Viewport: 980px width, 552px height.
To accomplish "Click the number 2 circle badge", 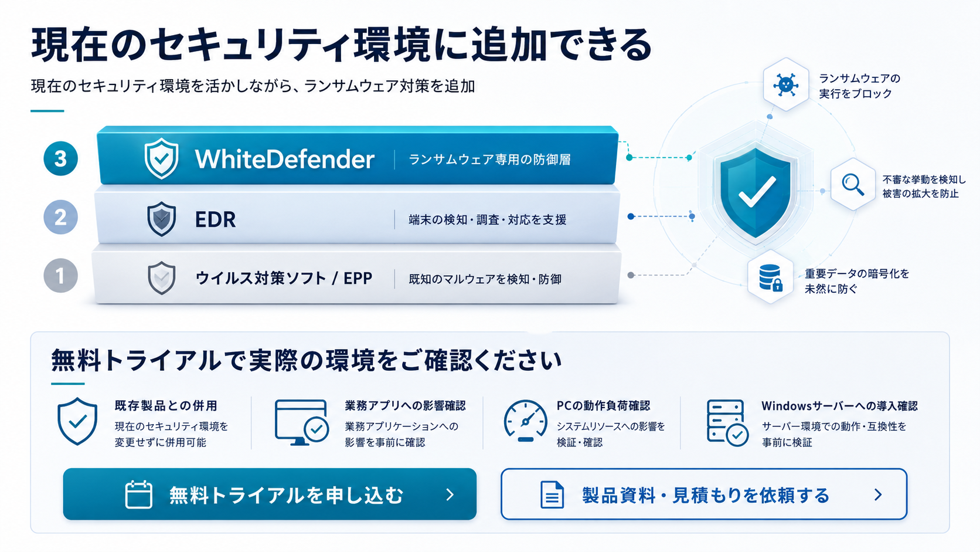I will click(60, 217).
